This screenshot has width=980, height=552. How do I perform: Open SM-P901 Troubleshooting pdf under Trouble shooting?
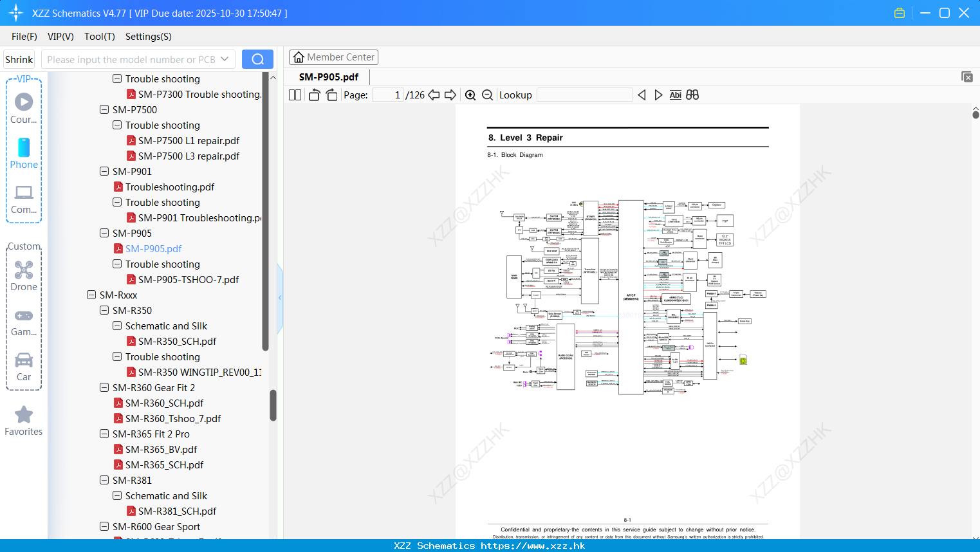pos(199,217)
